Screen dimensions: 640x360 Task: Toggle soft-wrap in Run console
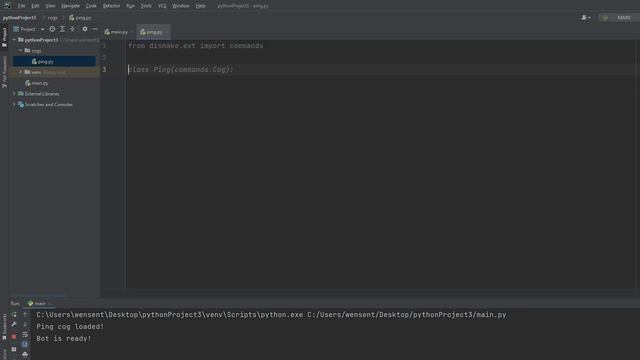tap(25, 335)
